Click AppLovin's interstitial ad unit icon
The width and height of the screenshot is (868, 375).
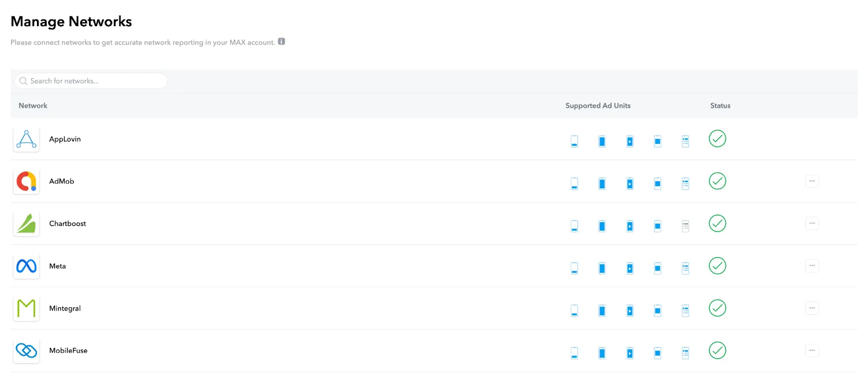tap(602, 141)
